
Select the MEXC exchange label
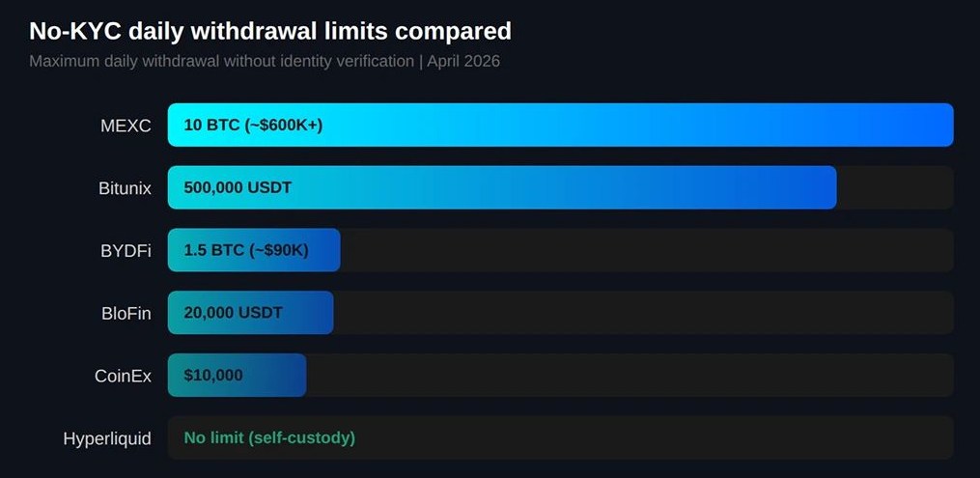tap(126, 126)
